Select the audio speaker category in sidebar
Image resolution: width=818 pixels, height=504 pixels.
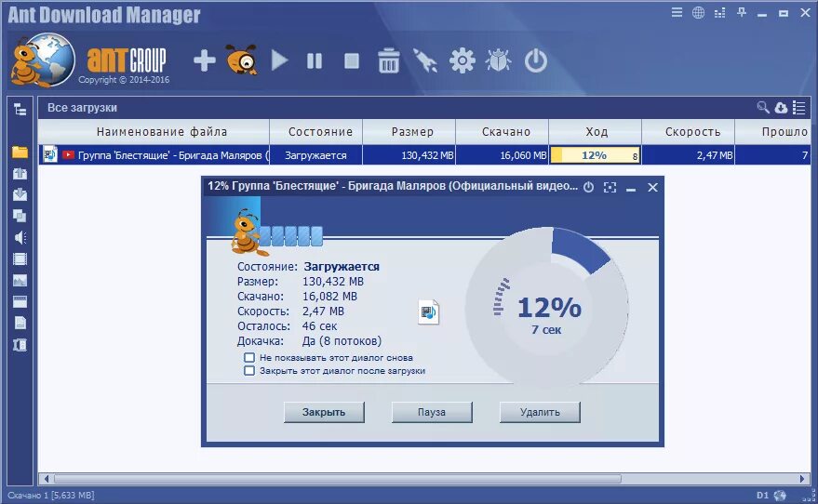(20, 238)
